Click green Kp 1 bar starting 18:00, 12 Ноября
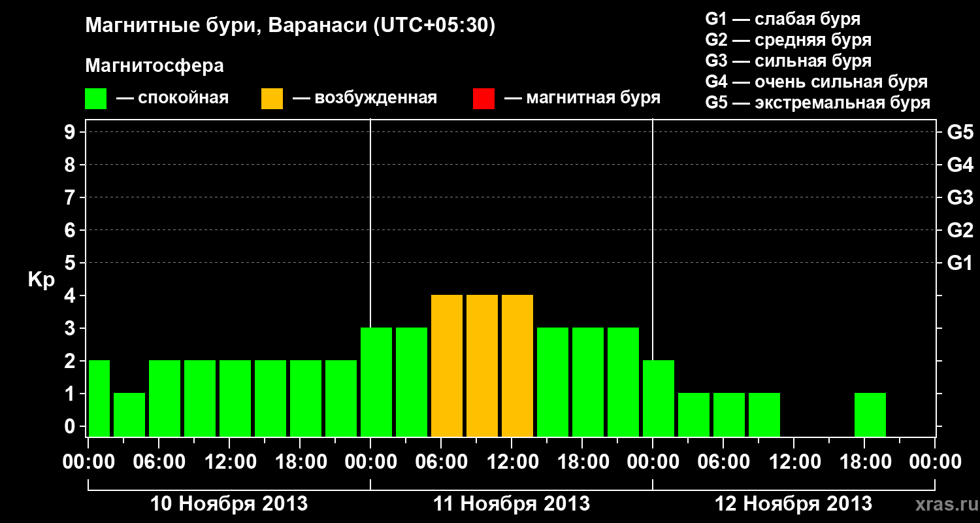 point(870,414)
